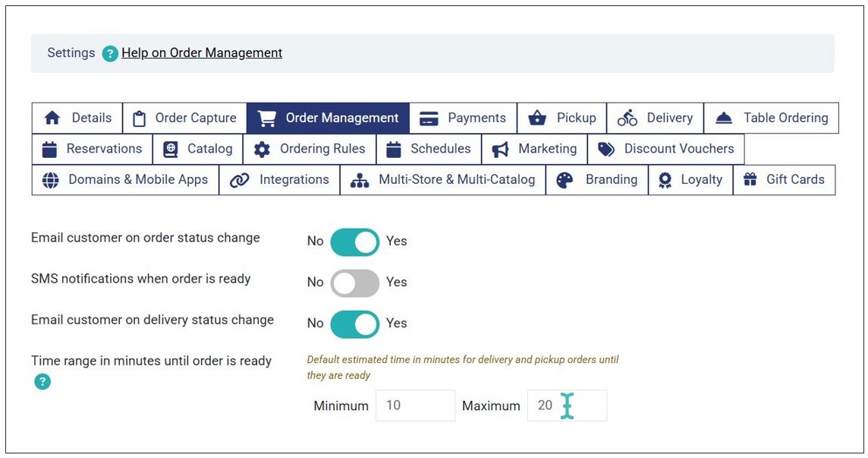Click the palette icon on Branding tab

tap(565, 180)
